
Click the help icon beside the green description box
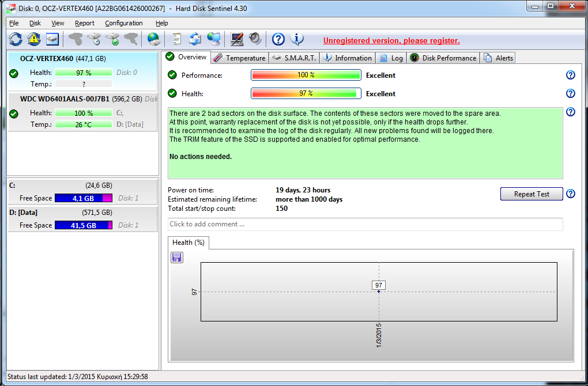coord(570,112)
